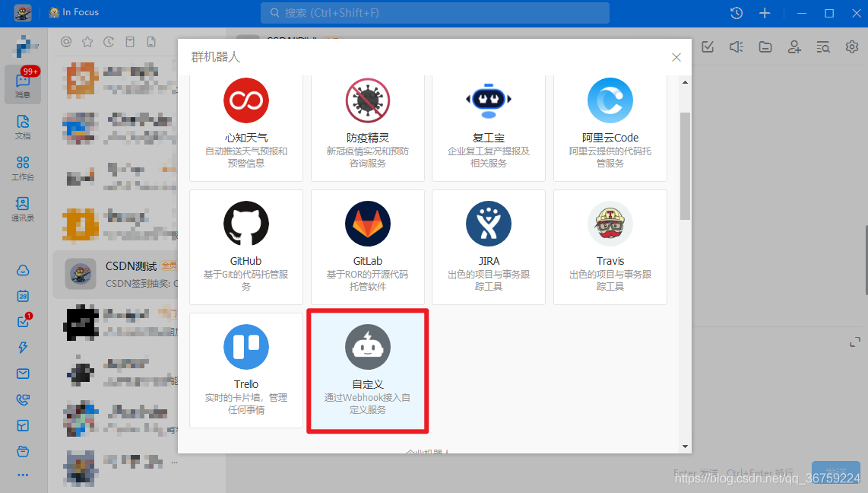Click the sidebar icon just above the box icon
Image resolution: width=868 pixels, height=493 pixels.
coord(23,425)
